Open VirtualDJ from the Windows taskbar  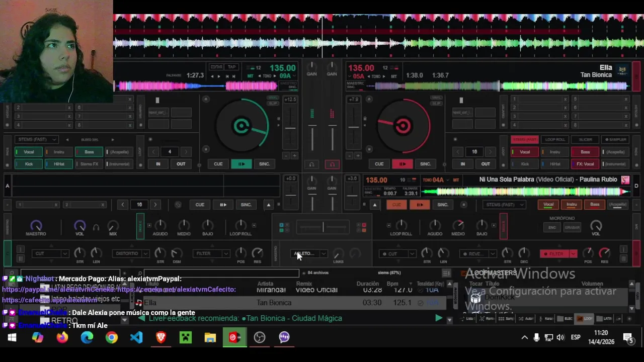pos(235,337)
